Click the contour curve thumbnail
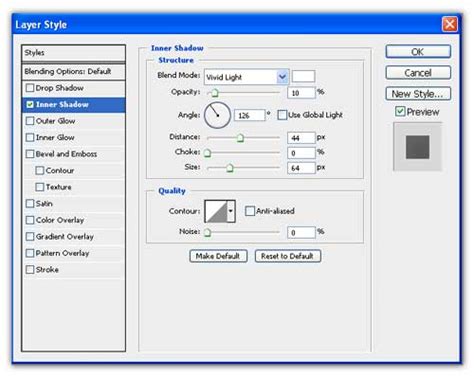This screenshot has width=474, height=377. [216, 211]
